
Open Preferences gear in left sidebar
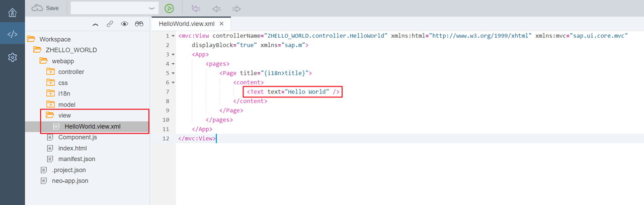click(x=12, y=57)
